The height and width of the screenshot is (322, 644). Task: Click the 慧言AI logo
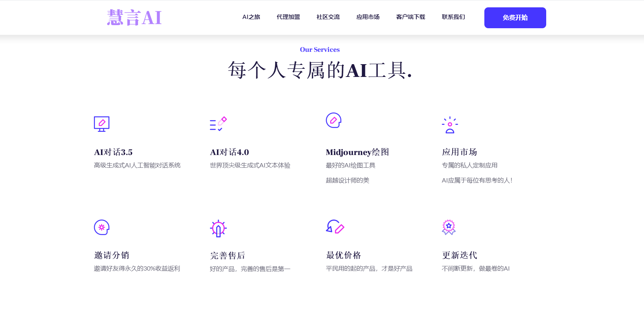pyautogui.click(x=134, y=18)
